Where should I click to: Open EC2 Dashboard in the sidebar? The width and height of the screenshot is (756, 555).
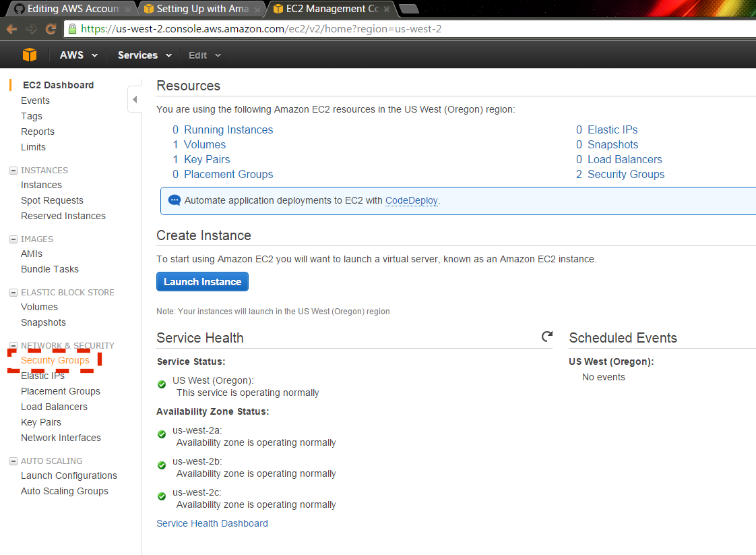pyautogui.click(x=59, y=86)
